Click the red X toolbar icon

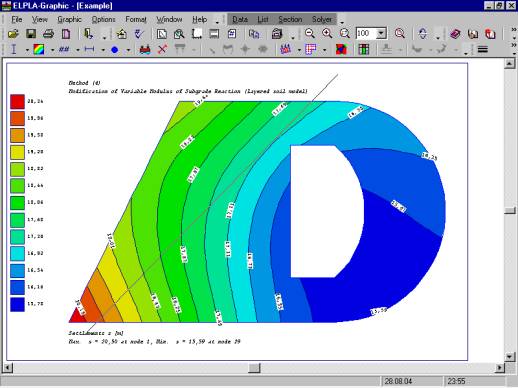click(162, 49)
